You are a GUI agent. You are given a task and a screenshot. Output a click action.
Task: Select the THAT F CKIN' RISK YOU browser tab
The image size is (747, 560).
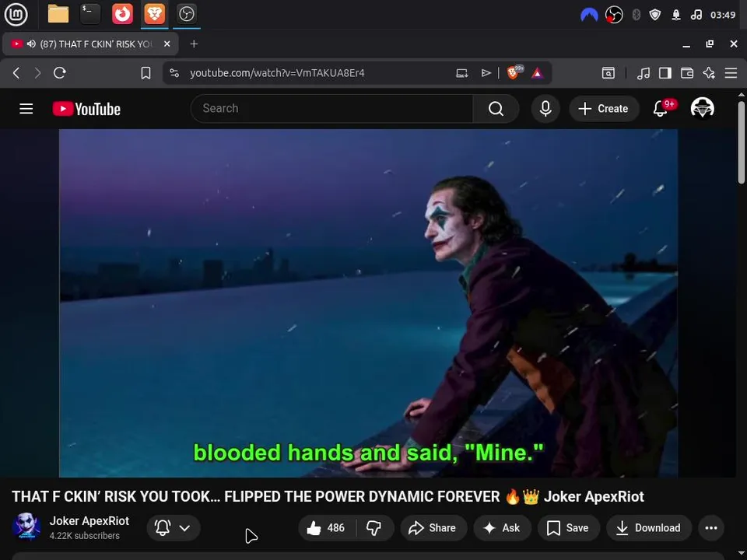click(90, 44)
